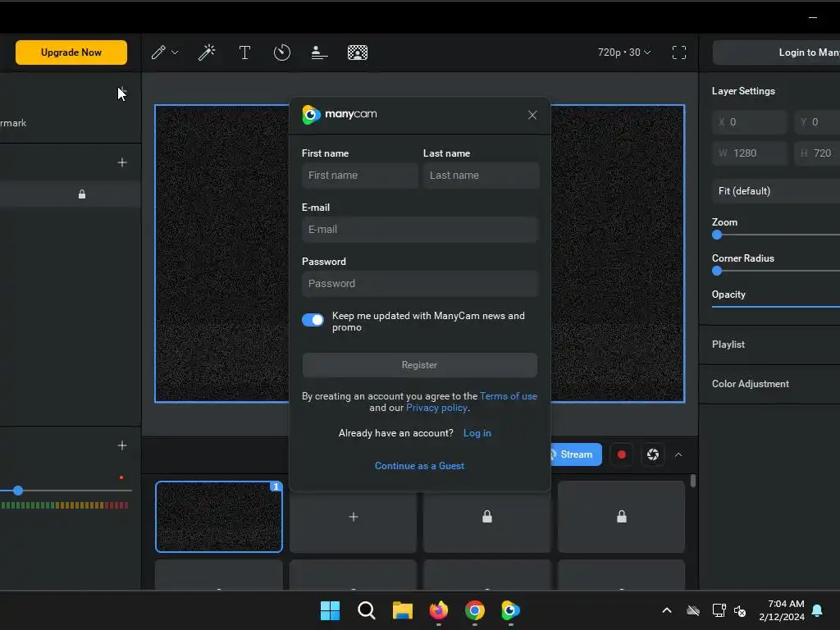Click the Log in link

pyautogui.click(x=477, y=433)
